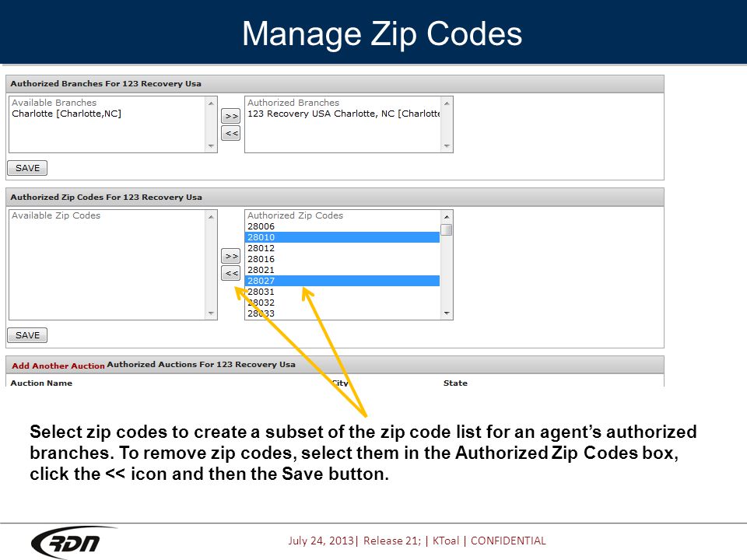
Task: Click the State column header
Action: 455,383
